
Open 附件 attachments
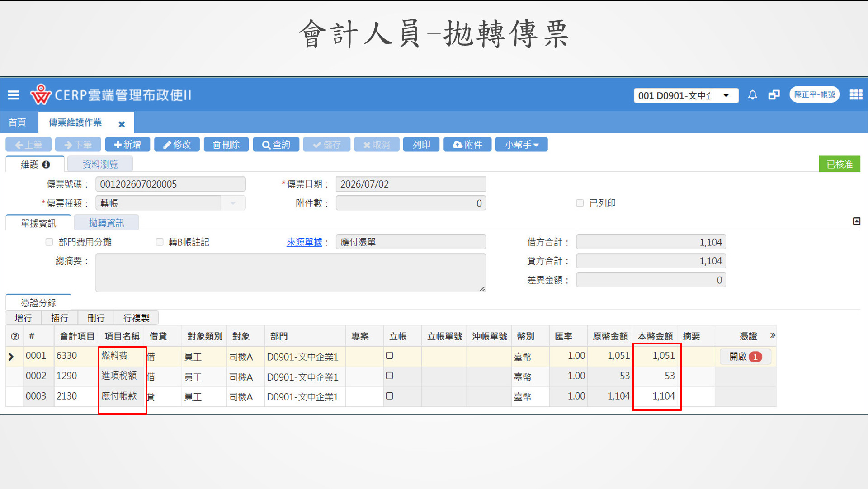(467, 145)
